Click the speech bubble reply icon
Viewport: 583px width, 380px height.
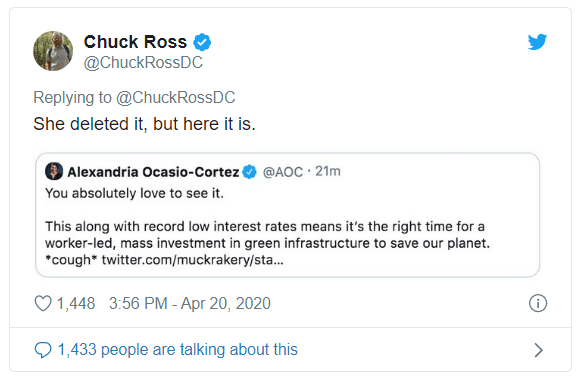43,350
